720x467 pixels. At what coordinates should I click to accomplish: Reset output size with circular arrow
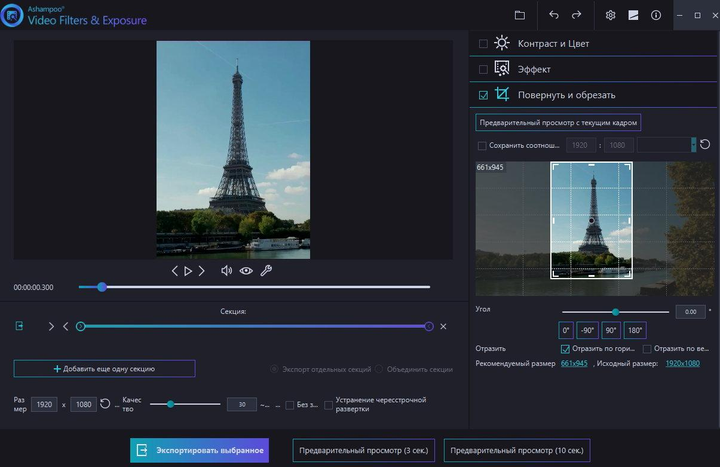[x=105, y=404]
